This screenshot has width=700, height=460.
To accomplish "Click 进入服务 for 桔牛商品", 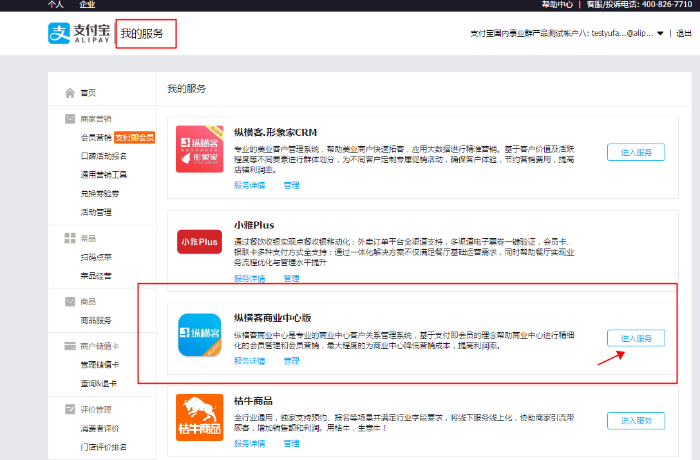I will [636, 421].
